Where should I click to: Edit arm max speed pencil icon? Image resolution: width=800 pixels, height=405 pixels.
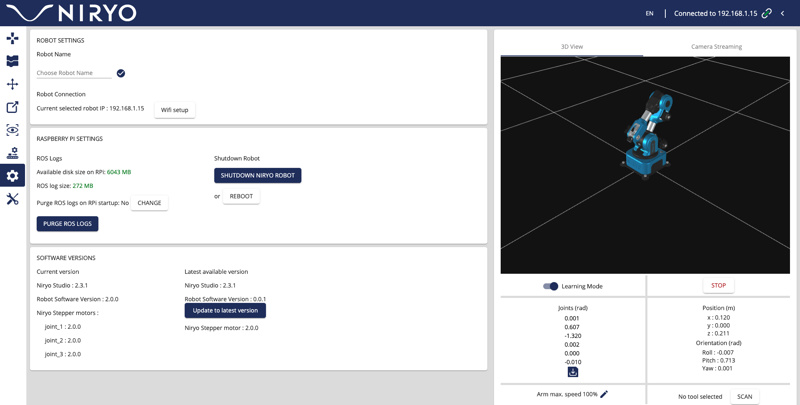[604, 394]
